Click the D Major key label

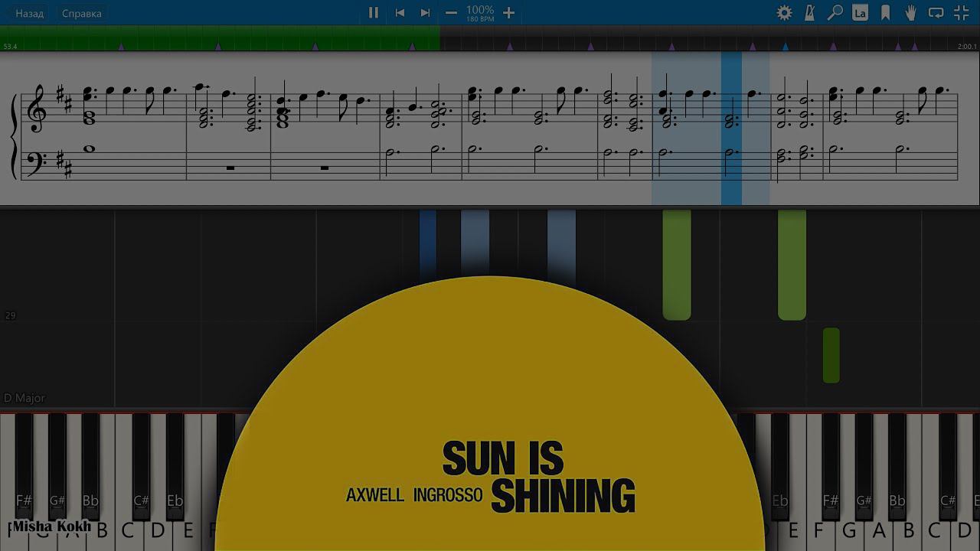[x=24, y=398]
